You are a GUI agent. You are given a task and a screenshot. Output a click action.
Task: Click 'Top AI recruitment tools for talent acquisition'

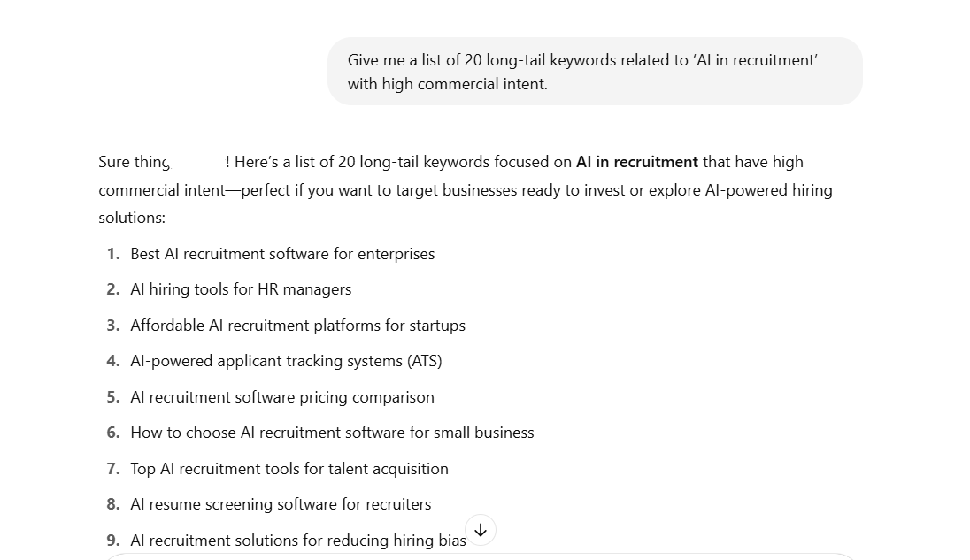(289, 469)
